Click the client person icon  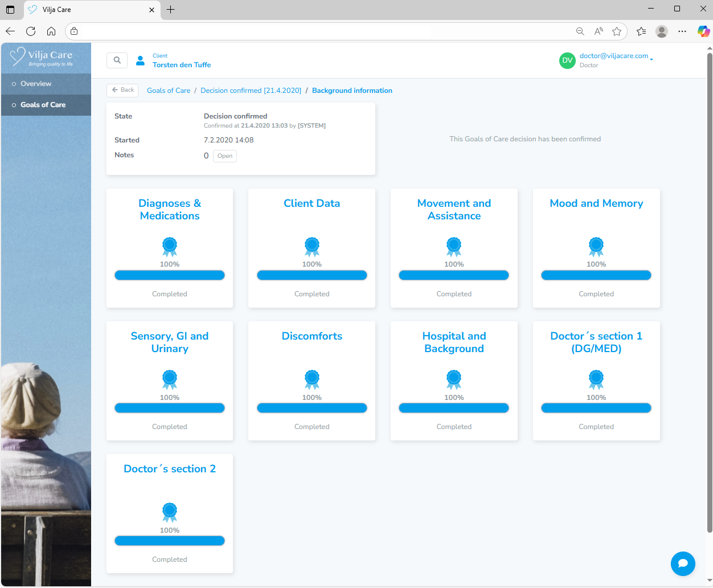click(140, 60)
